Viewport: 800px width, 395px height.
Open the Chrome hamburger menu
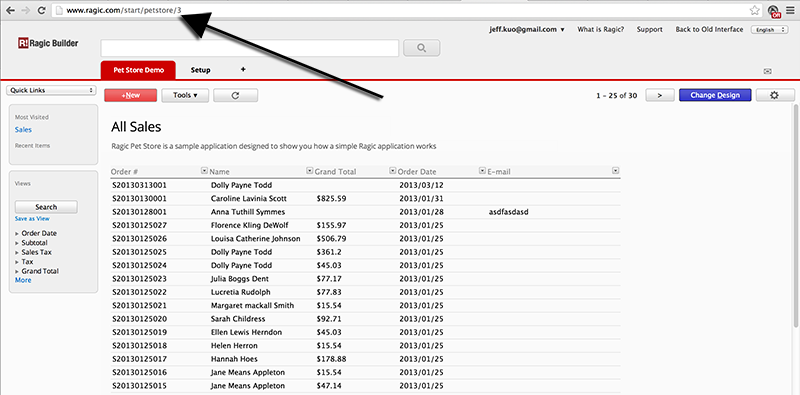coord(790,10)
